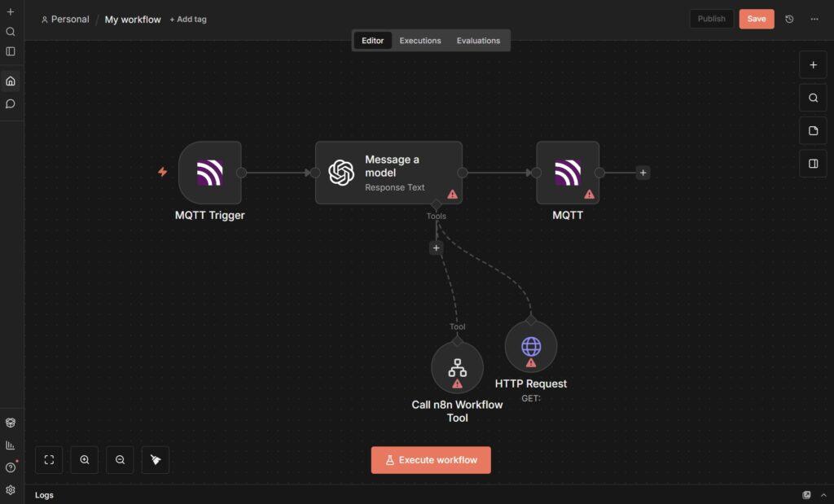
Task: Click the Save button
Action: click(756, 19)
